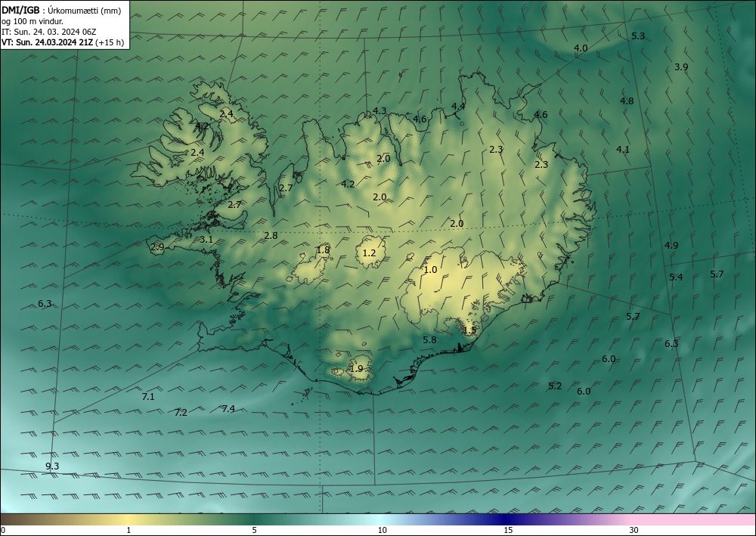Screen dimensions: 756x536
Task: Select the '30' tick on the color scale
Action: pyautogui.click(x=634, y=531)
